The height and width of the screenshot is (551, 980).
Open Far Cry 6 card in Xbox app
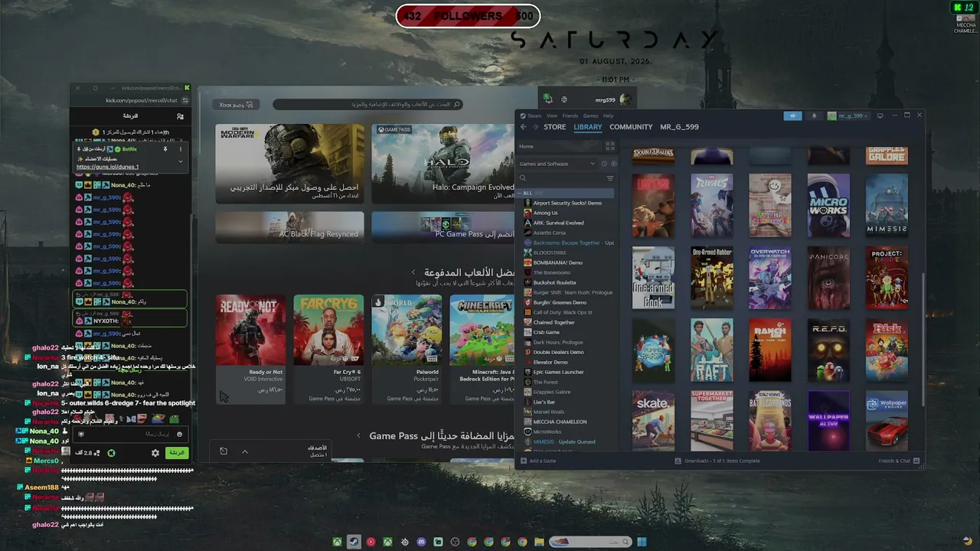(328, 349)
